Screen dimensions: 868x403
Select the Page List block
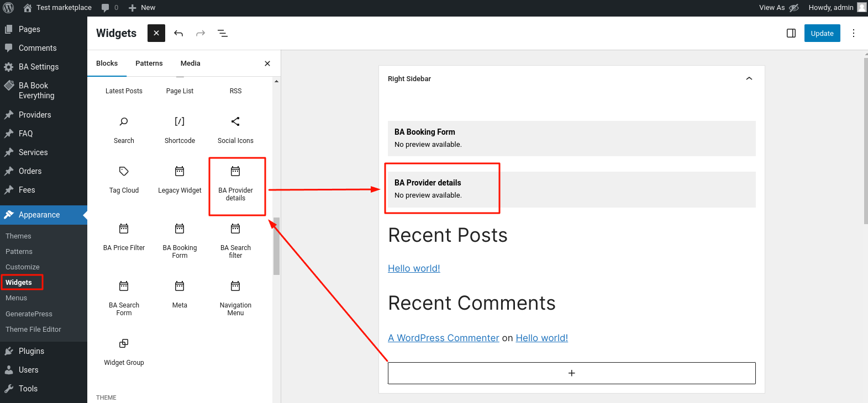180,91
